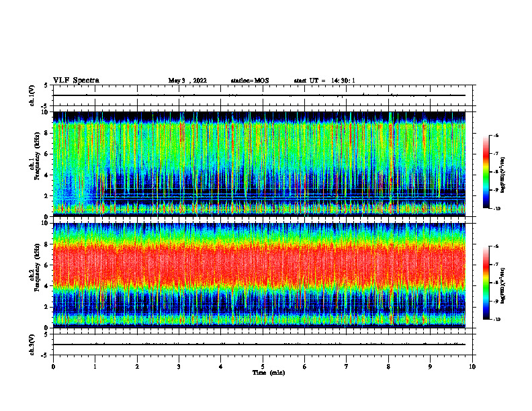Image resolution: width=532 pixels, height=411 pixels.
Task: Click time axis tick label "7"
Action: click(347, 367)
